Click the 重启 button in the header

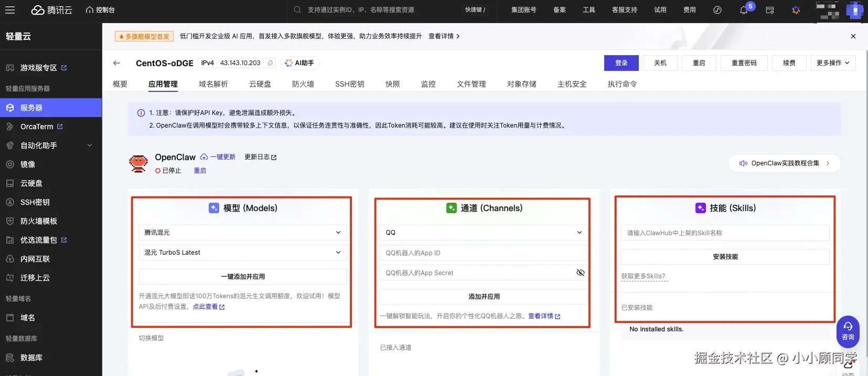pos(699,63)
